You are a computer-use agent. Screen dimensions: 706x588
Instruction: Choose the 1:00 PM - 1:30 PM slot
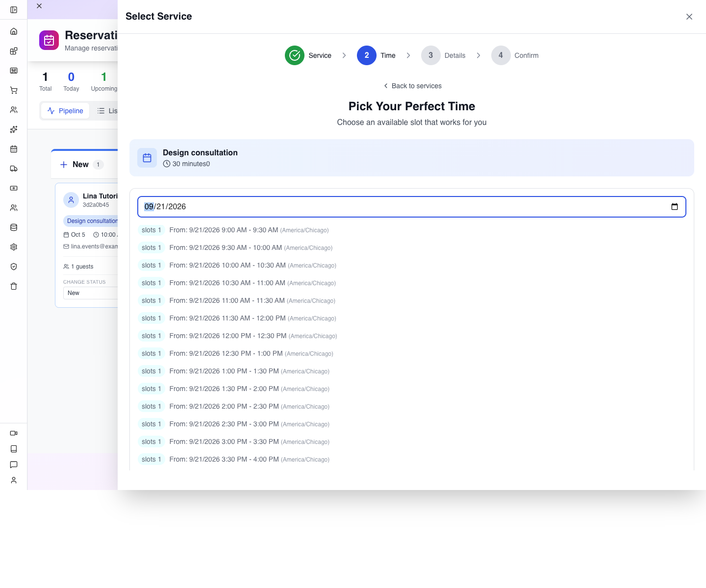tap(234, 371)
